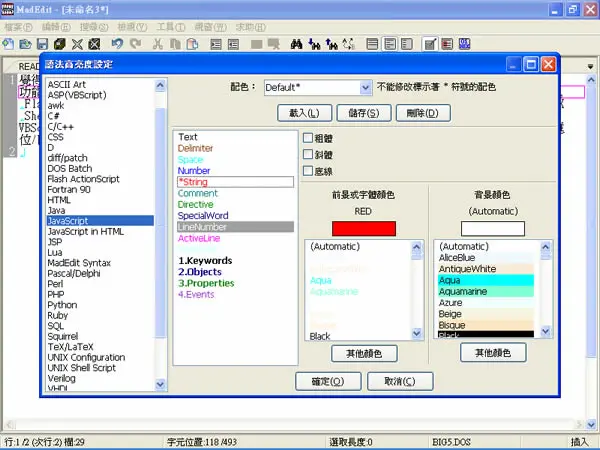Click the 確定(O) button

coord(328,381)
